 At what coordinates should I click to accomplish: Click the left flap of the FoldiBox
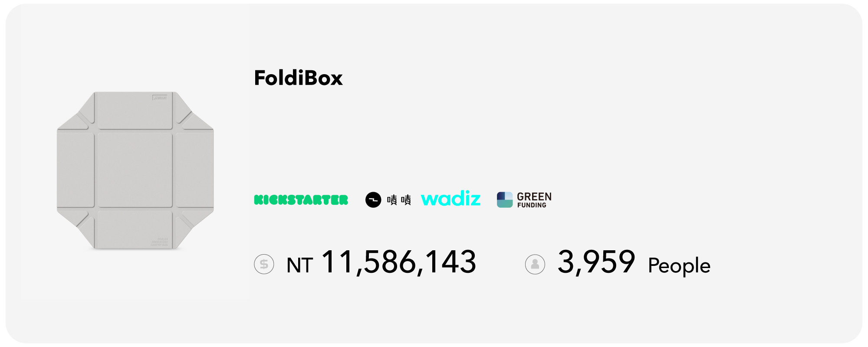76,170
